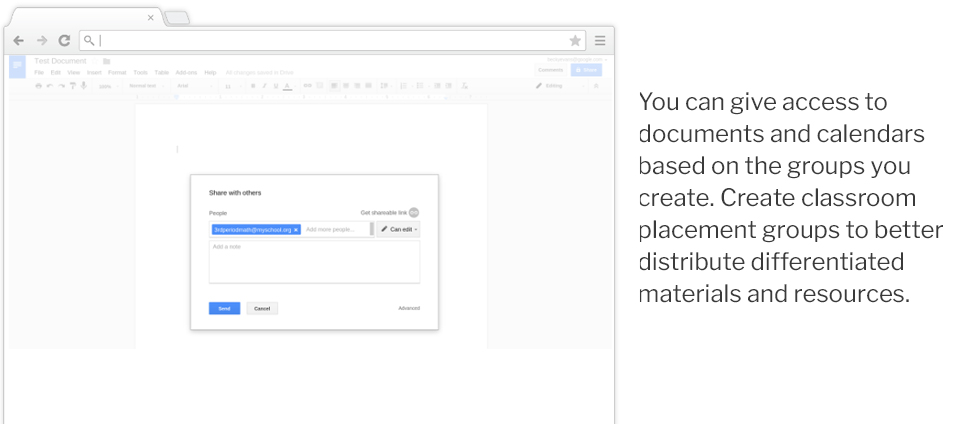953x424 pixels.
Task: Click the Cancel button
Action: coord(262,308)
